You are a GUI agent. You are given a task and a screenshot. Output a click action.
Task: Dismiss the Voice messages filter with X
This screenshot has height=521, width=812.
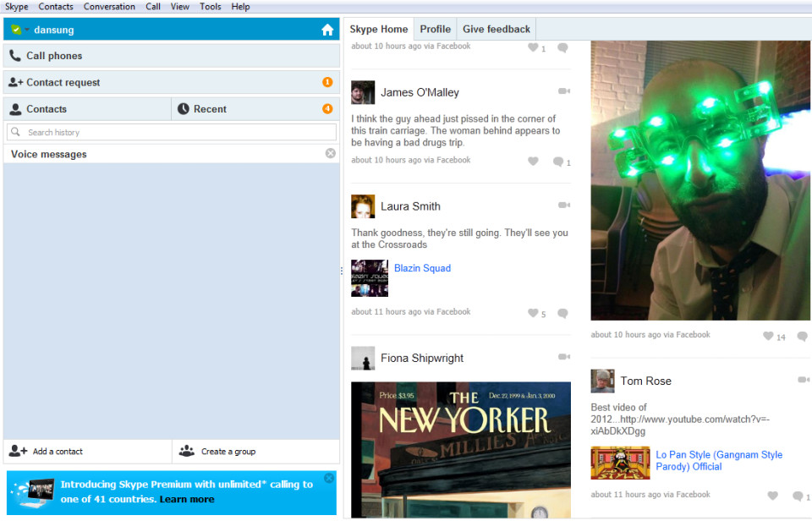click(x=331, y=153)
